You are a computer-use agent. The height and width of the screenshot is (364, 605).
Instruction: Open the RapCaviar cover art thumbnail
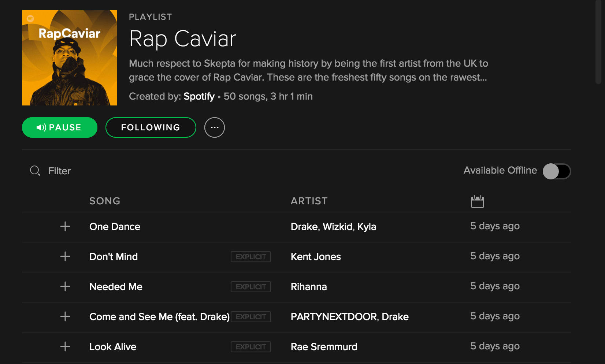[70, 58]
